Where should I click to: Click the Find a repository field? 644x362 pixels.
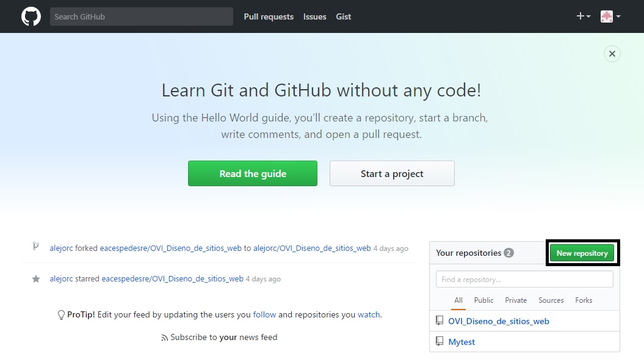click(524, 280)
